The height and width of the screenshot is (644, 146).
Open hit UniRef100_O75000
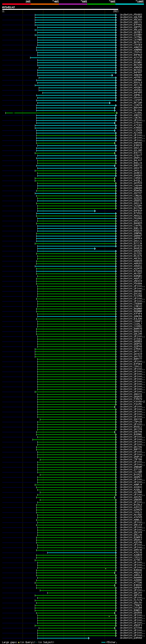point(131,123)
